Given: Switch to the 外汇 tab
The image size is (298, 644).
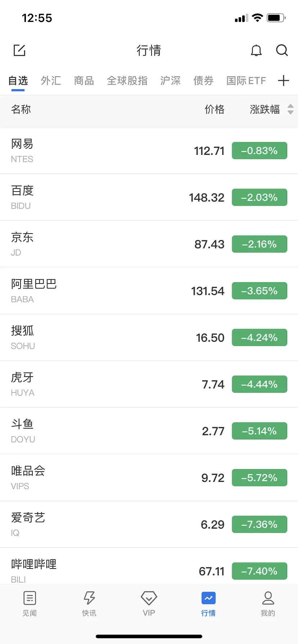Looking at the screenshot, I should click(51, 80).
